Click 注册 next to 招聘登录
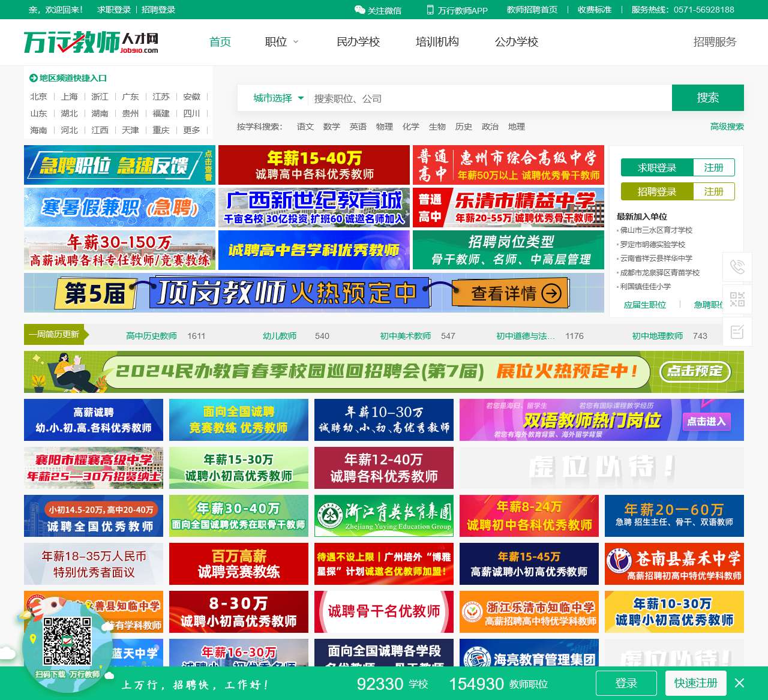The width and height of the screenshot is (768, 700). click(x=713, y=192)
